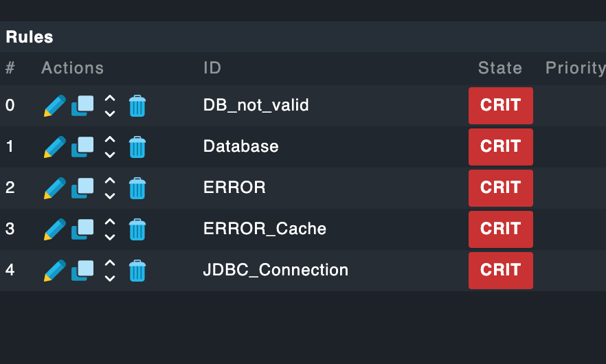Move the ERROR_Cache rule up

[110, 223]
